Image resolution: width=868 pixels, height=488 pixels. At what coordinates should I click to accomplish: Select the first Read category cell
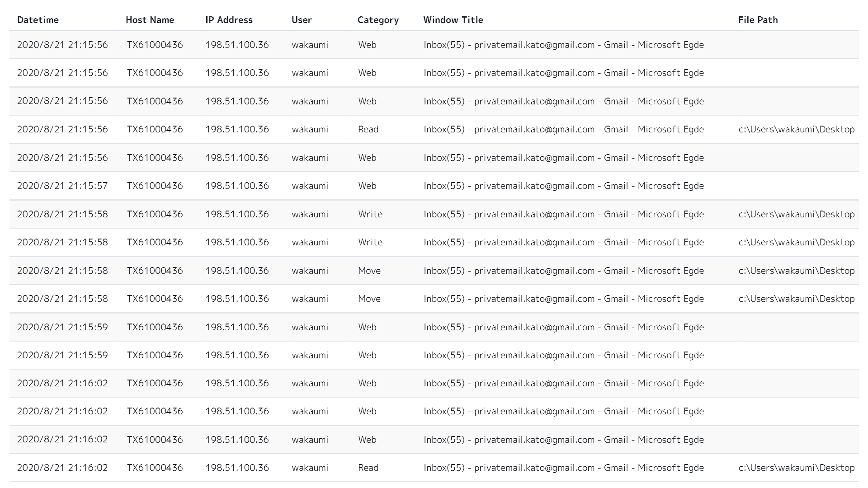[368, 129]
